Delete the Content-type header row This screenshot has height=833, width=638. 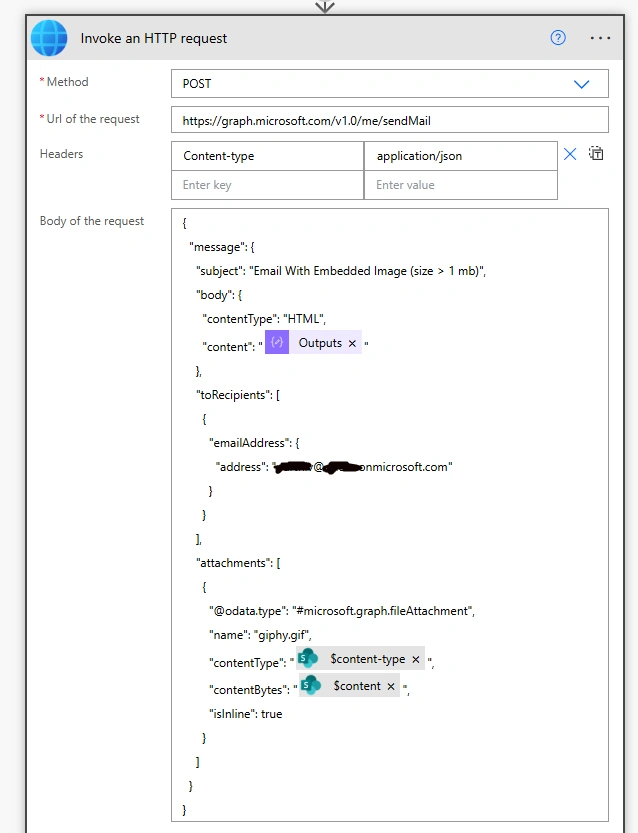click(x=570, y=154)
